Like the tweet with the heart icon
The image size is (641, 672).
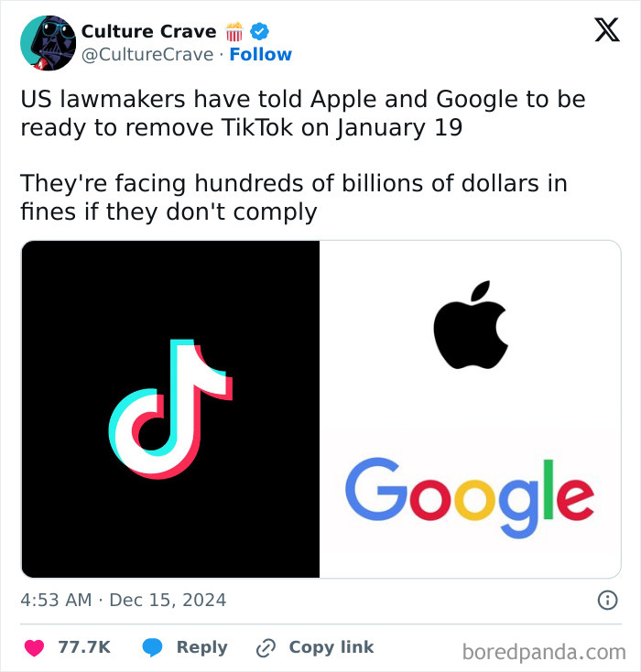coord(34,647)
